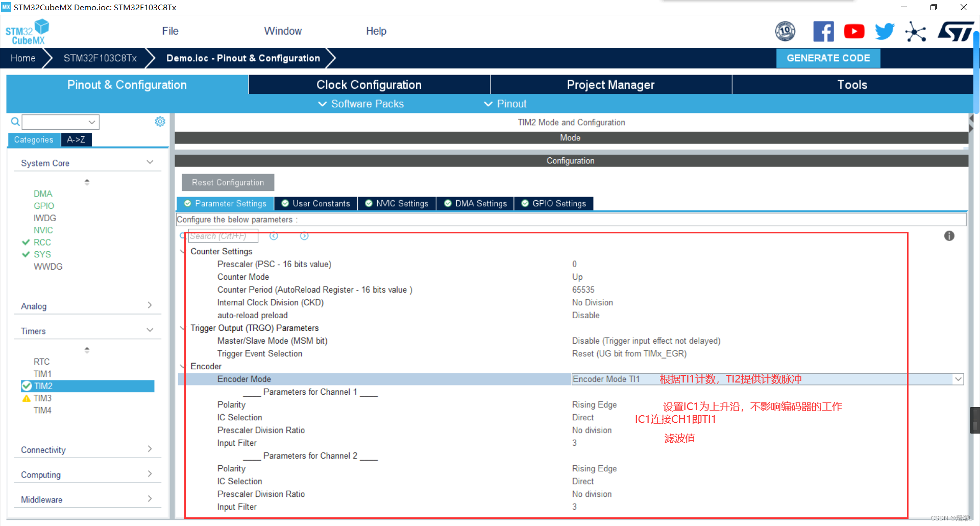Switch to A->Z listing tab
The width and height of the screenshot is (980, 526).
[76, 139]
